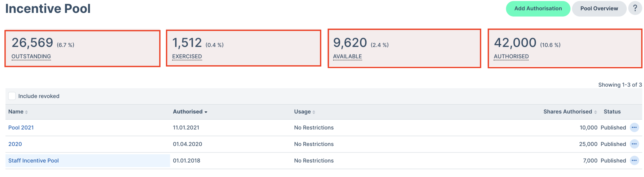Click the EXERCISED label
Image resolution: width=644 pixels, height=177 pixels.
[187, 57]
